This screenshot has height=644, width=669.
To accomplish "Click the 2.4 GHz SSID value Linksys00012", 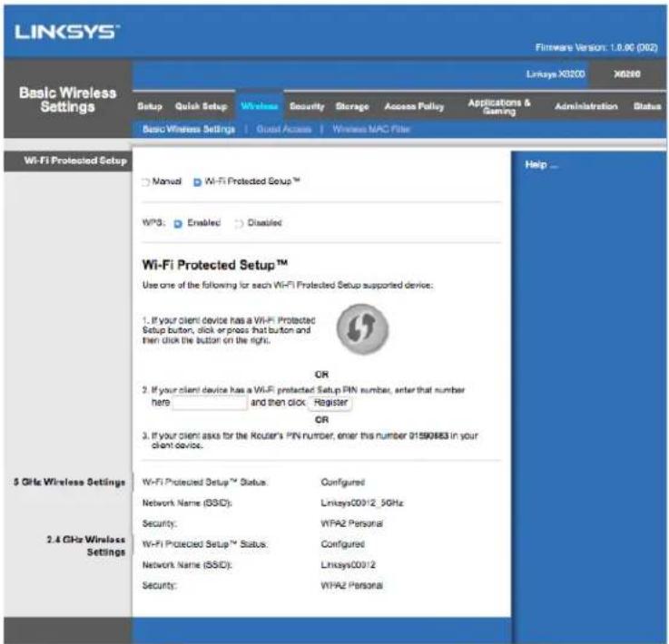I will (x=348, y=565).
